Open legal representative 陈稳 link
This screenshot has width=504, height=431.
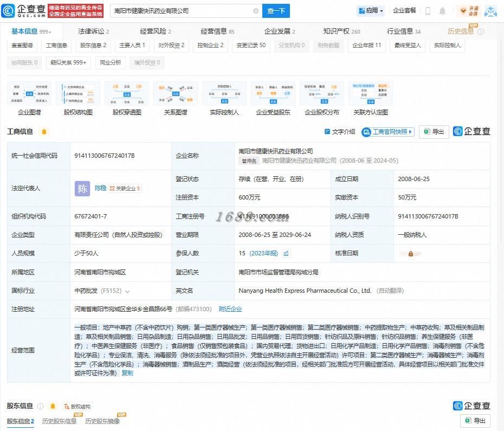100,188
